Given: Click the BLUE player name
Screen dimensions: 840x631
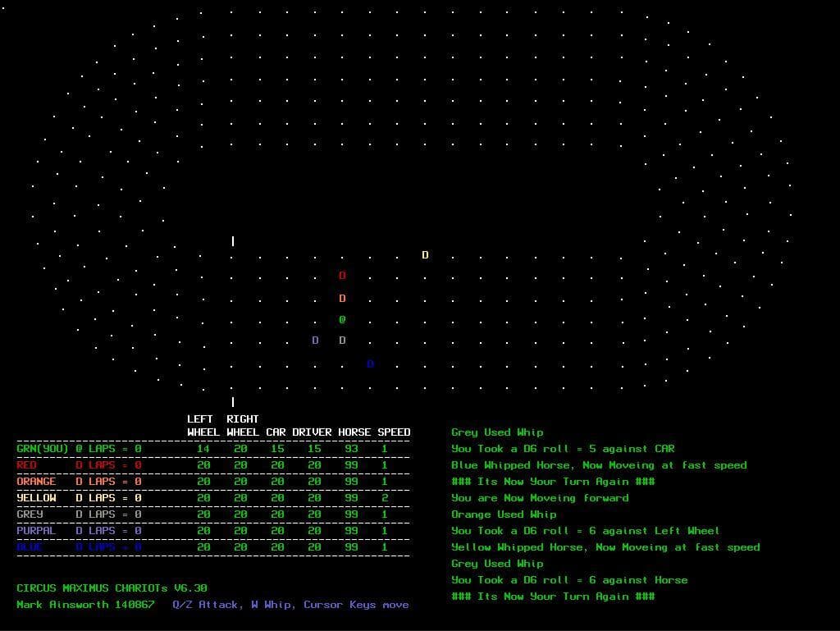Looking at the screenshot, I should [30, 547].
